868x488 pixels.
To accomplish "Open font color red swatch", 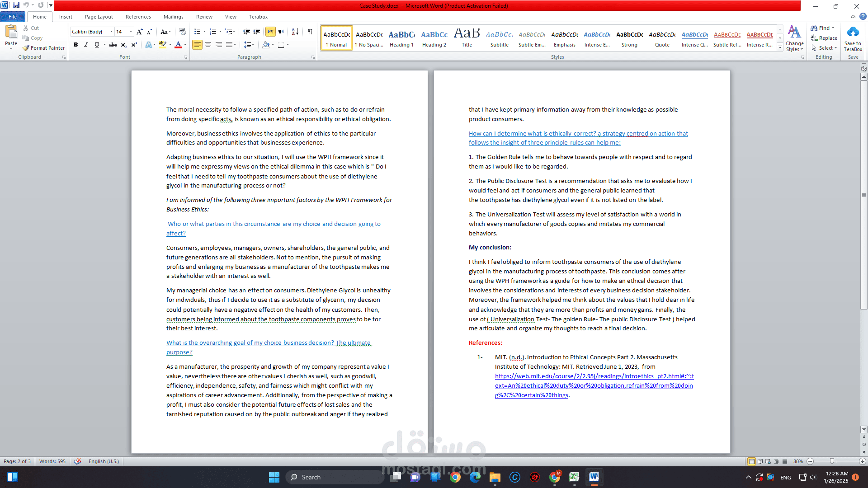I will (178, 45).
